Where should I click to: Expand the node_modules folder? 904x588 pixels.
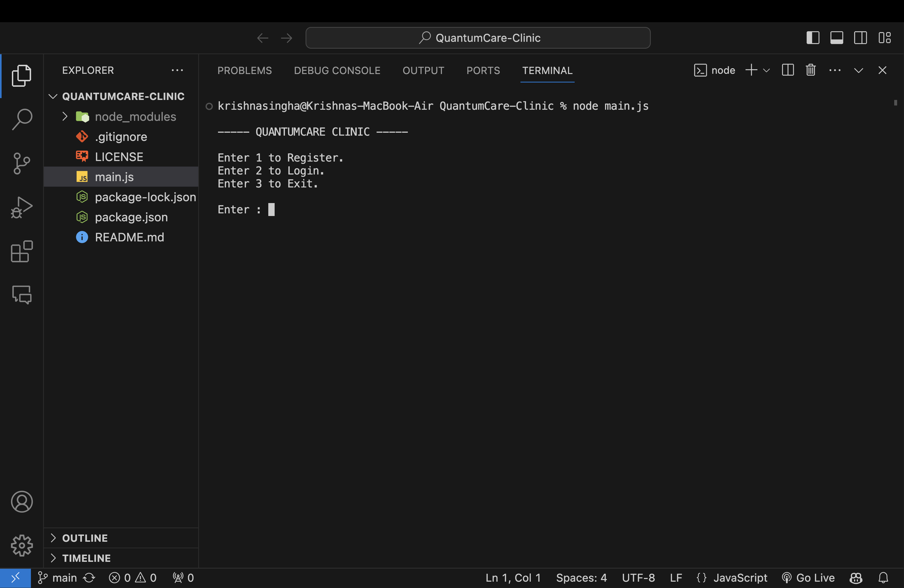pos(65,117)
